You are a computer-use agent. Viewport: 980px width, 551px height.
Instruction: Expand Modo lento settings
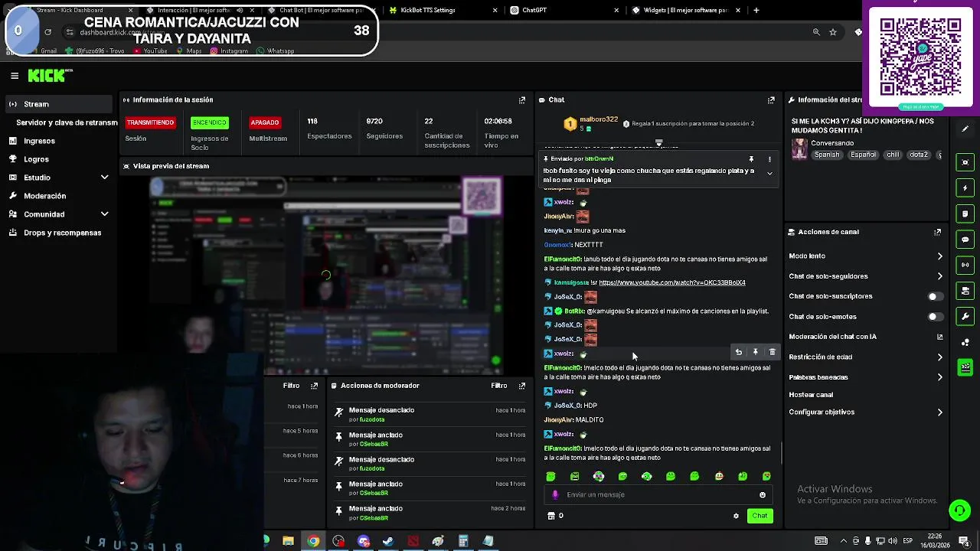940,256
